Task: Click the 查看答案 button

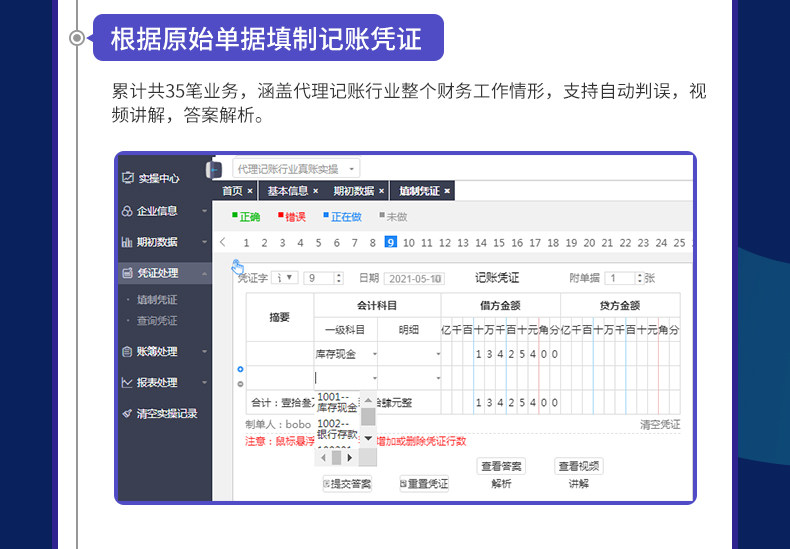Action: pyautogui.click(x=501, y=466)
